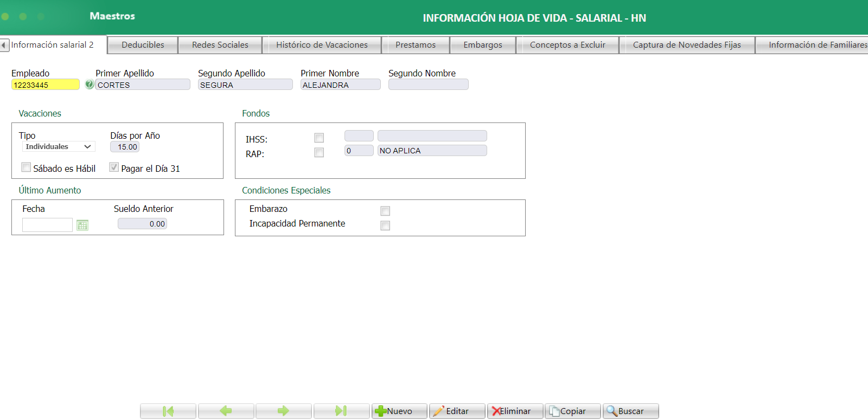Click the Nuevo button
The width and height of the screenshot is (868, 420).
point(399,411)
